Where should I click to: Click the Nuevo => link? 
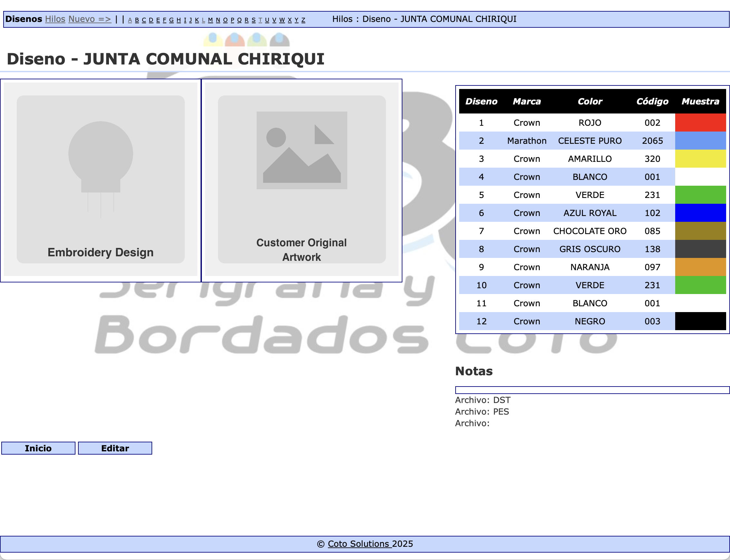[x=90, y=19]
